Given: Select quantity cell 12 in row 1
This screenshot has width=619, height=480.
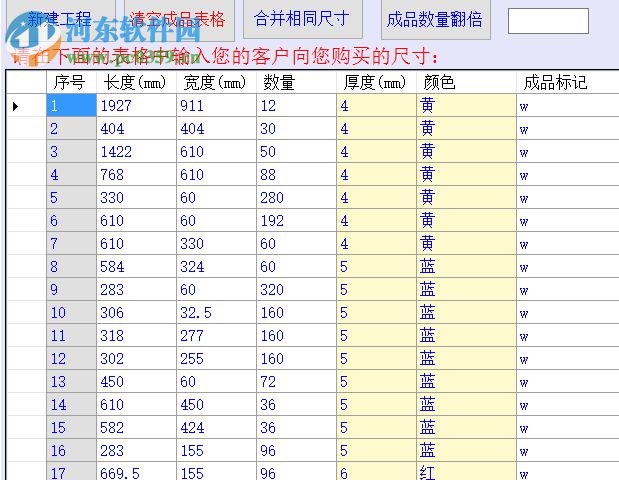Looking at the screenshot, I should (296, 106).
